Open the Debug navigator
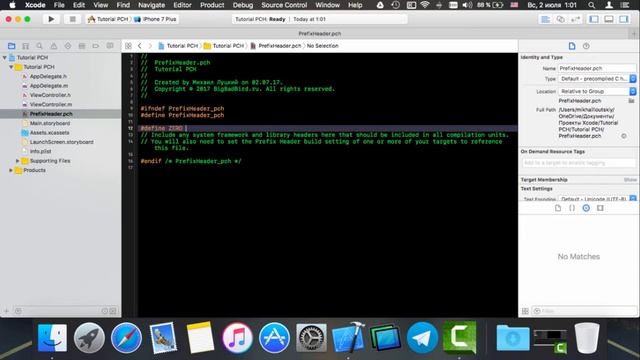640x360 pixels. (x=82, y=46)
